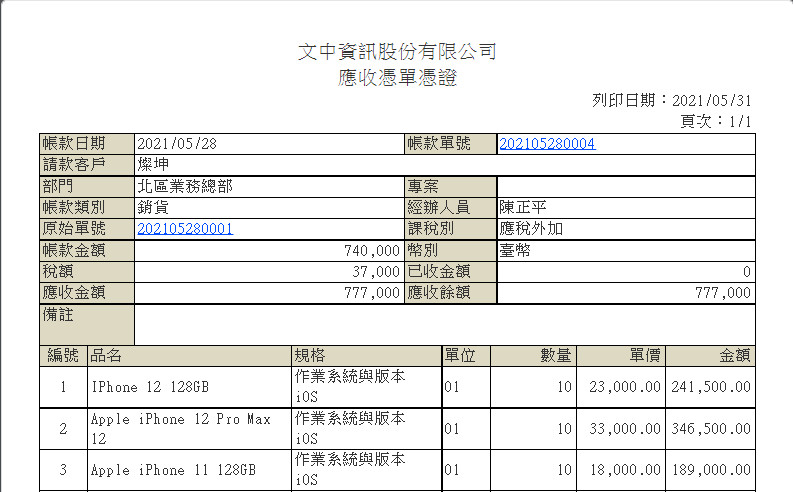Click the 原始單號 field label

click(x=74, y=229)
